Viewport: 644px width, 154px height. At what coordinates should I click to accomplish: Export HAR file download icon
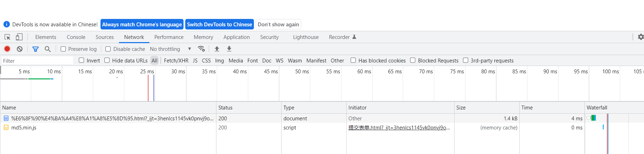click(229, 49)
